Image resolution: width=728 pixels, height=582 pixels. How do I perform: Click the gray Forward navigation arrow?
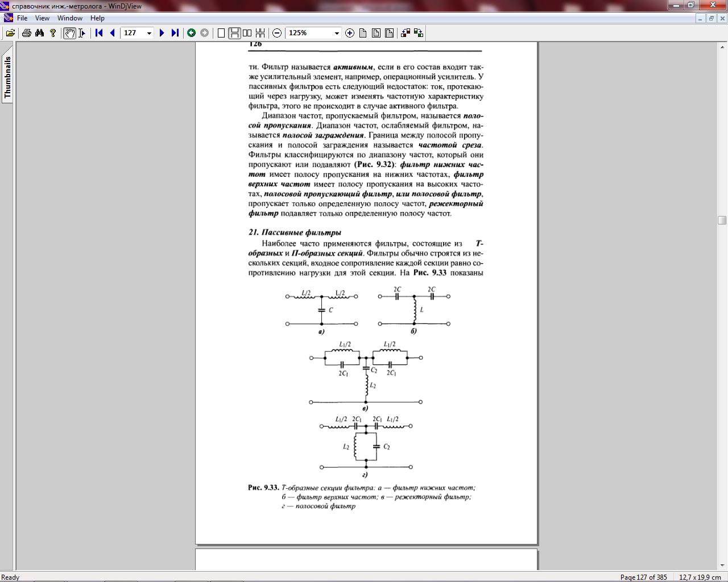click(205, 33)
